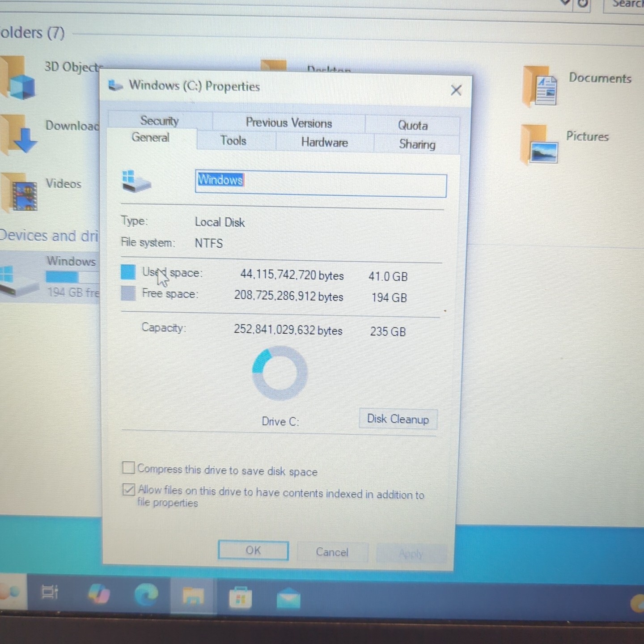Collapse the Folders (7) group header

(32, 33)
